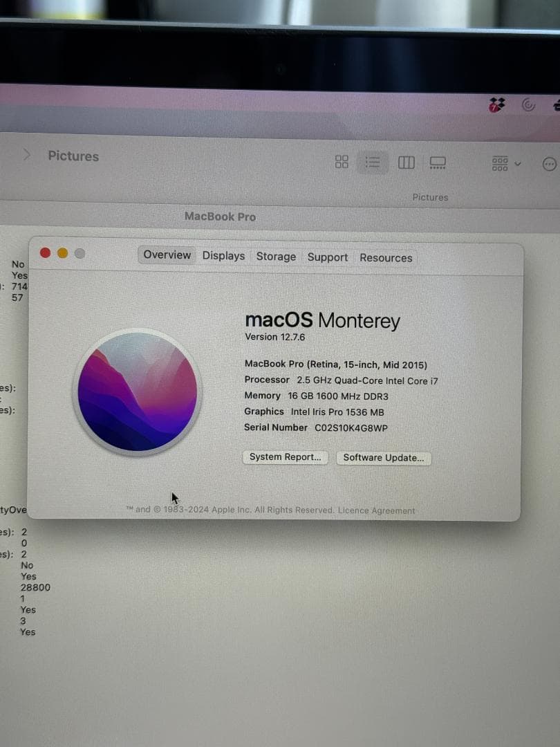Expand the back chevron beside Pictures
The width and height of the screenshot is (560, 747).
[x=26, y=155]
